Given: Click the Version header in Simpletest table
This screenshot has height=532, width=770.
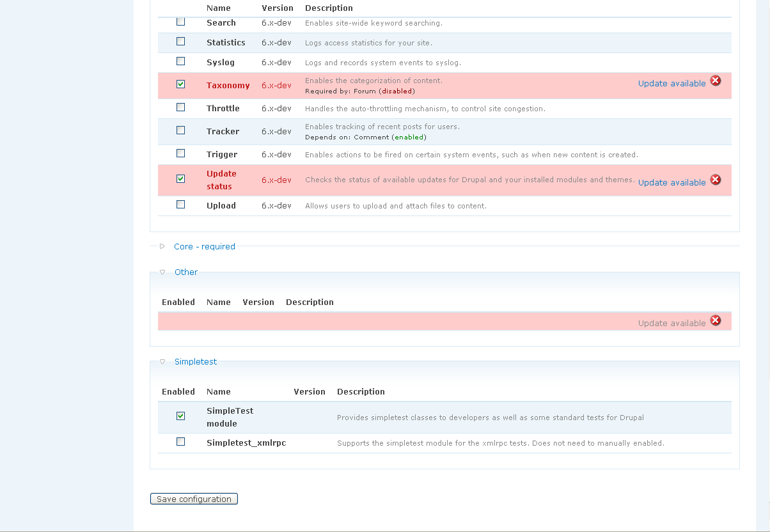Looking at the screenshot, I should (x=310, y=392).
